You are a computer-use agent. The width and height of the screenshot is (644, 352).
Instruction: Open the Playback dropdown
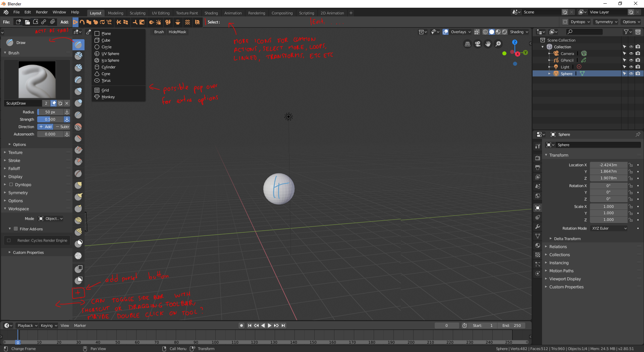tap(27, 326)
